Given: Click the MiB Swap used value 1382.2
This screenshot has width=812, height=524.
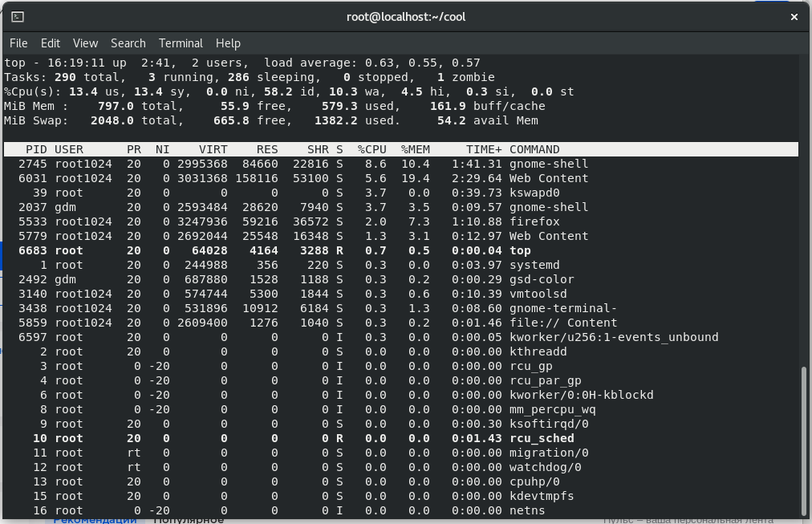Looking at the screenshot, I should (x=336, y=121).
